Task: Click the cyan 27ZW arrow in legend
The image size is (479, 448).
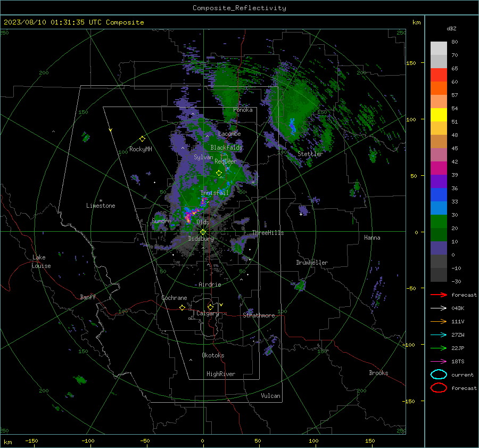Action: click(x=439, y=335)
